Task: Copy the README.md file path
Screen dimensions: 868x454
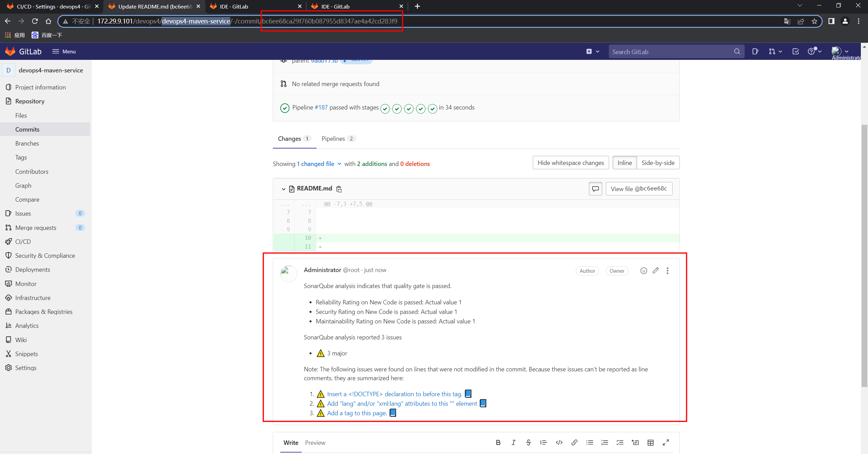Action: point(339,189)
